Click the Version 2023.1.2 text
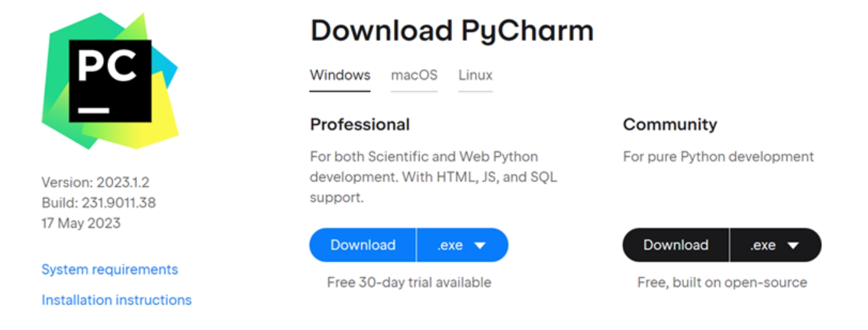The width and height of the screenshot is (868, 330). click(95, 182)
